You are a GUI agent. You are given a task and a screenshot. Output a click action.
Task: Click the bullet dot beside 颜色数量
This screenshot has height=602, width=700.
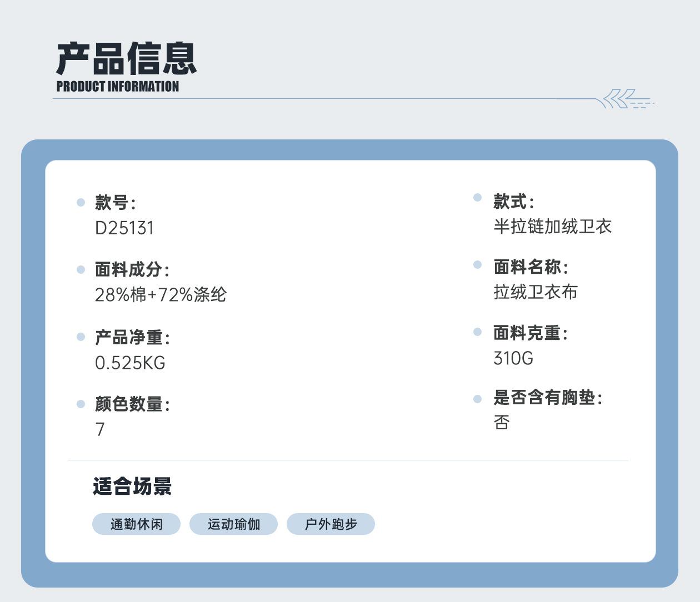click(81, 404)
